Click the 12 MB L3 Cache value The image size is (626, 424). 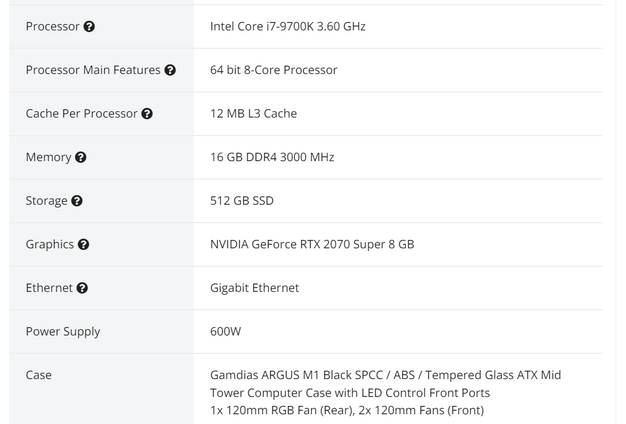click(x=253, y=113)
